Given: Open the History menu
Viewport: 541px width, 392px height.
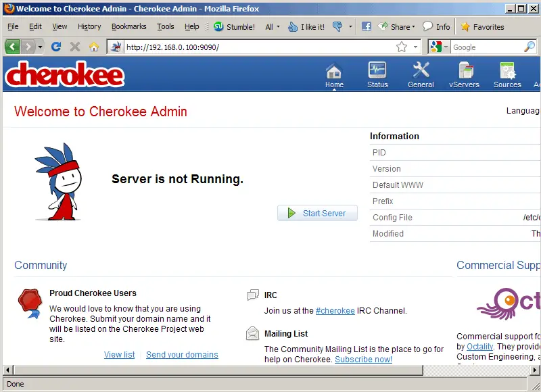Looking at the screenshot, I should click(89, 26).
